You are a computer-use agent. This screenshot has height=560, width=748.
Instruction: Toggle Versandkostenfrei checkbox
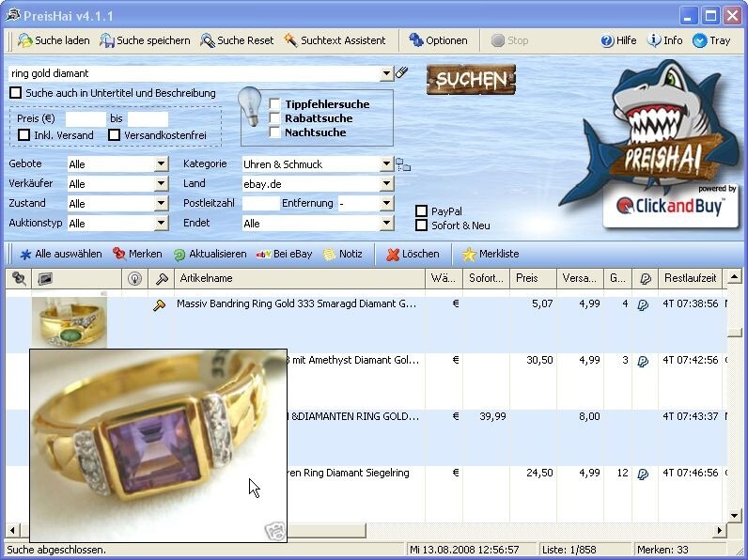114,135
